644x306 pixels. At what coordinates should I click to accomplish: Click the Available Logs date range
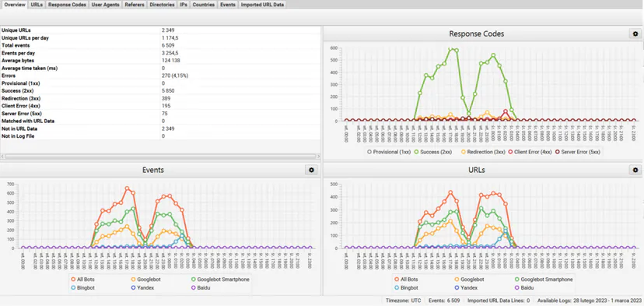tap(589, 301)
